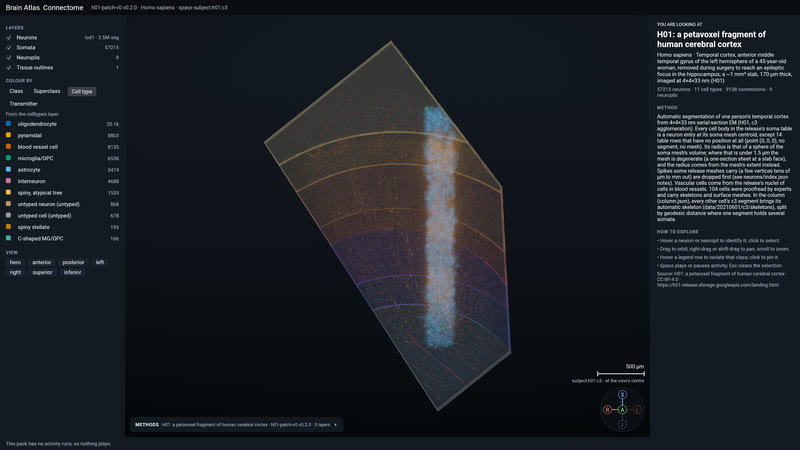Switch to the posterior view
Viewport: 800px width, 450px height.
coord(73,262)
